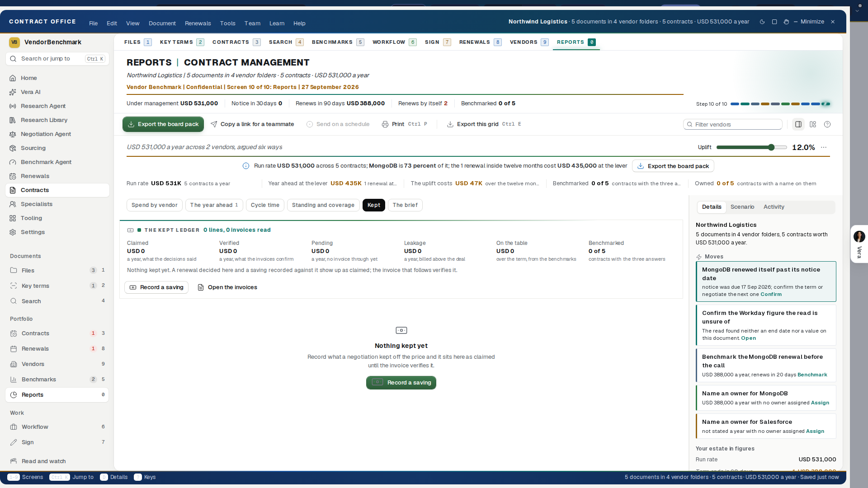Open Research Agent in sidebar

[57, 106]
